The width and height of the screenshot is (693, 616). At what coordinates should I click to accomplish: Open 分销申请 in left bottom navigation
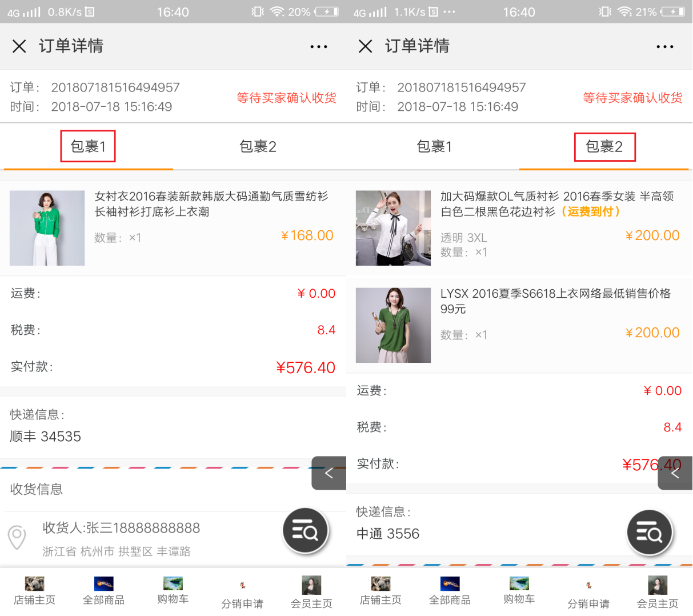point(242,594)
